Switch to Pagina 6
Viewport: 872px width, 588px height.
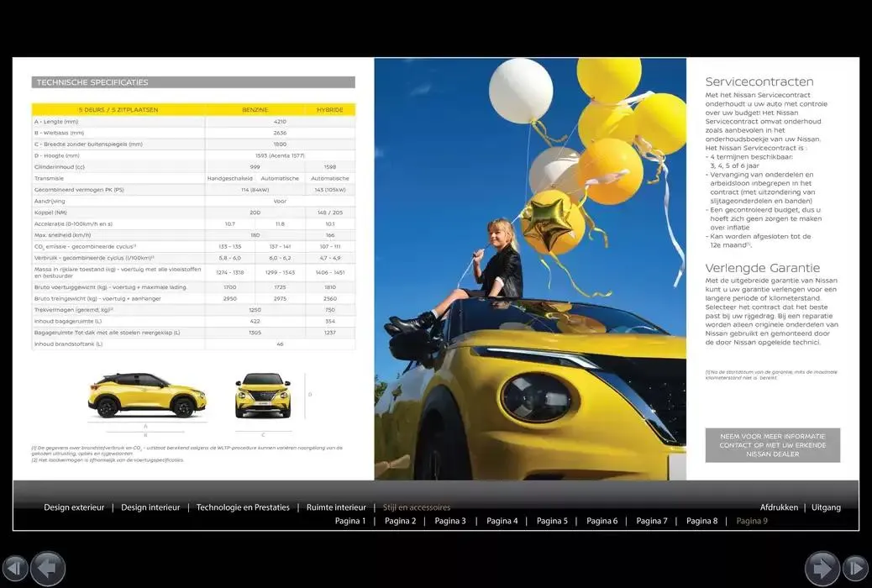click(601, 521)
